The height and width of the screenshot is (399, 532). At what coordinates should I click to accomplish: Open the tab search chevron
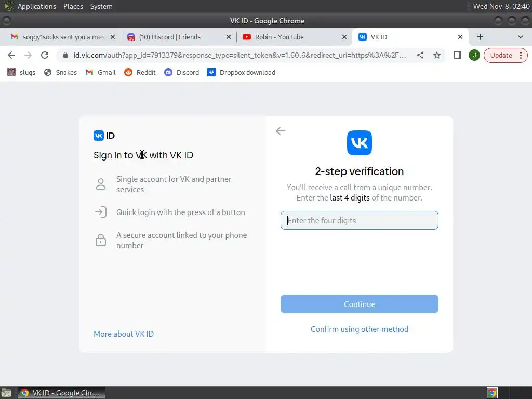point(520,37)
